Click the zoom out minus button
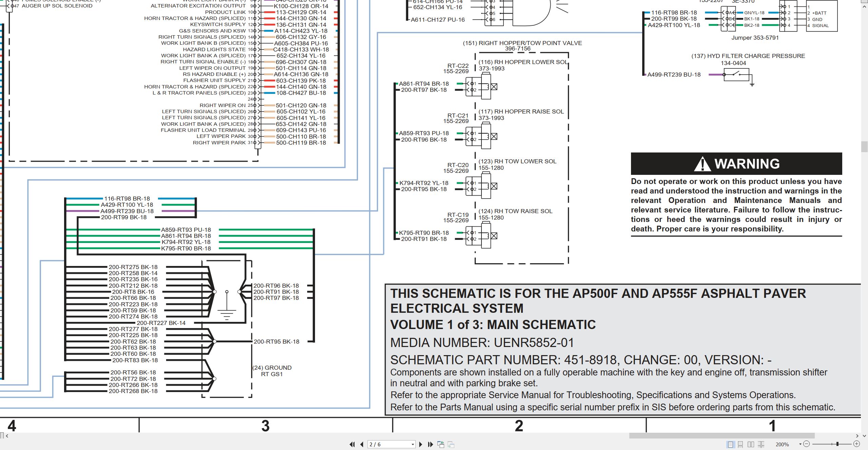868x450 pixels. 807,444
